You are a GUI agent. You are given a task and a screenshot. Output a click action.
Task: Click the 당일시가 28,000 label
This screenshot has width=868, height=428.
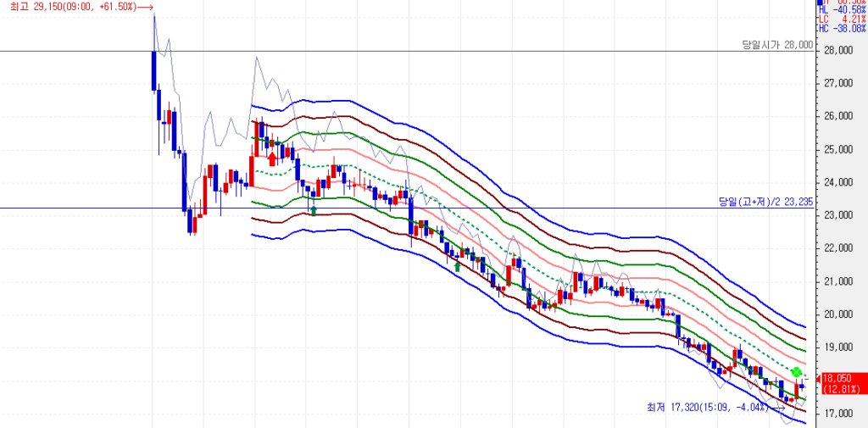pyautogui.click(x=778, y=45)
